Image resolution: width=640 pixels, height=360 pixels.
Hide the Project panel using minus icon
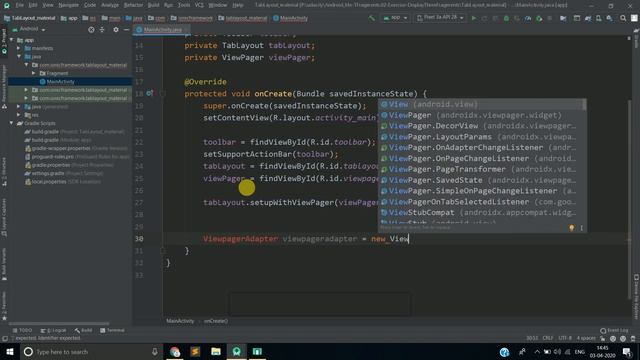(x=127, y=29)
